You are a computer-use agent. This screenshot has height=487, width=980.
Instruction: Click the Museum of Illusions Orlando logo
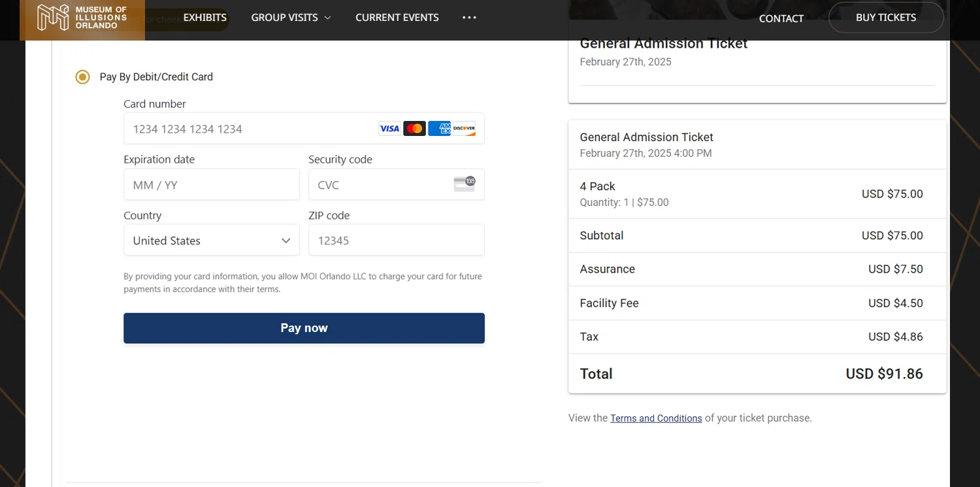(x=82, y=18)
